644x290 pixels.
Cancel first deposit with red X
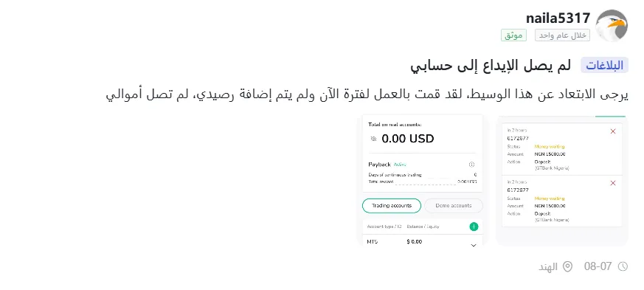pos(613,131)
